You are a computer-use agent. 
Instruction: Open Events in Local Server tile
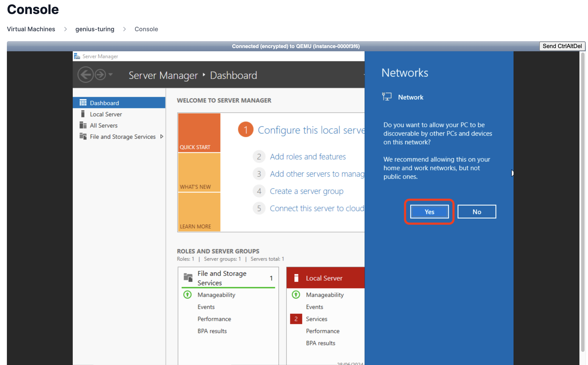(315, 307)
